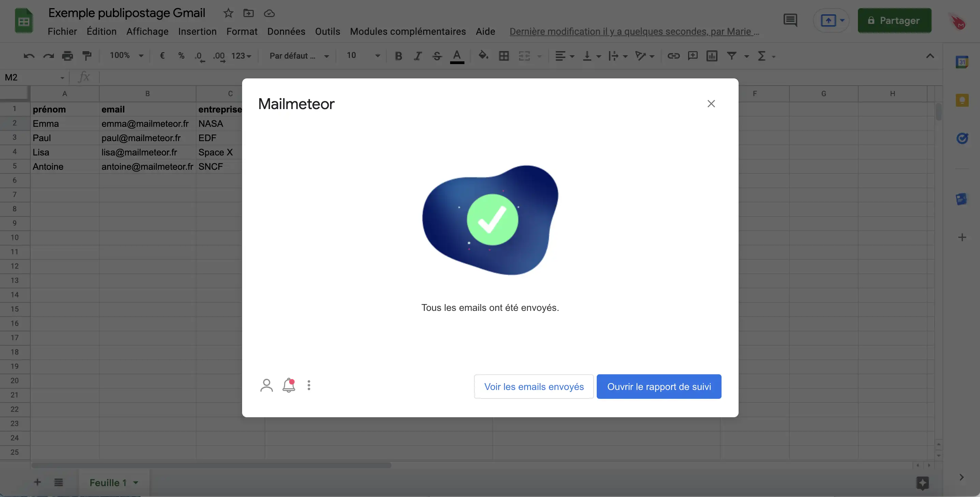Click Voir les emails envoyés button

tap(534, 386)
